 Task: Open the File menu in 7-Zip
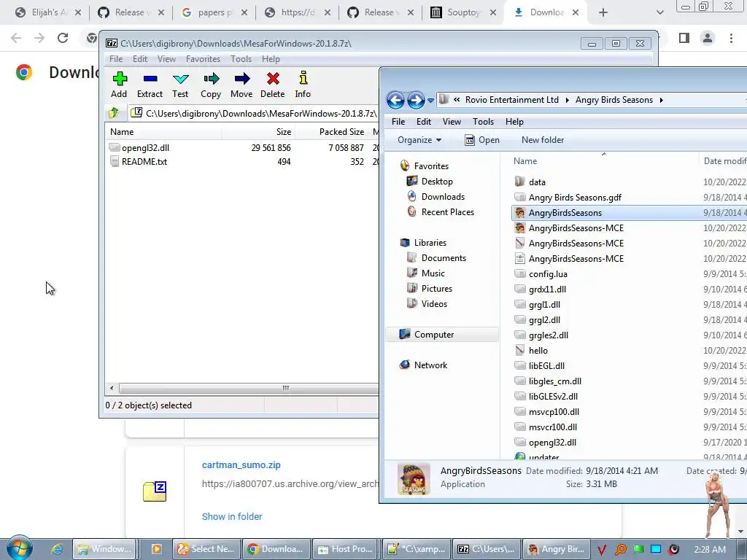[116, 59]
